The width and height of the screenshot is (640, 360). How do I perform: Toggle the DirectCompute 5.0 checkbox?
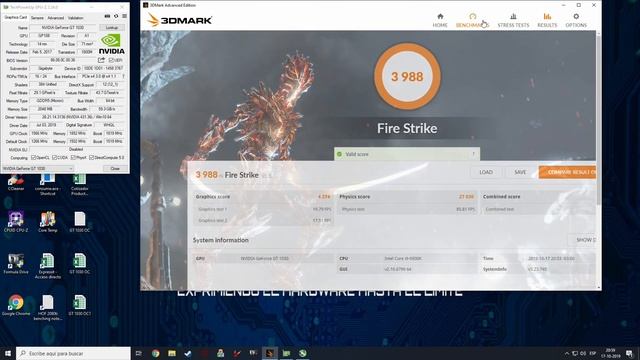[x=91, y=158]
